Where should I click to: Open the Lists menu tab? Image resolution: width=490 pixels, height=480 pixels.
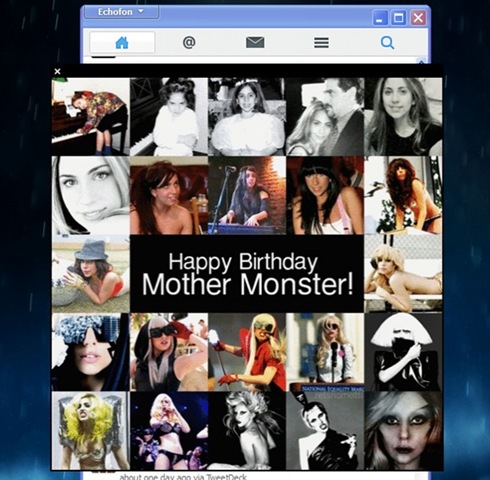click(x=321, y=42)
